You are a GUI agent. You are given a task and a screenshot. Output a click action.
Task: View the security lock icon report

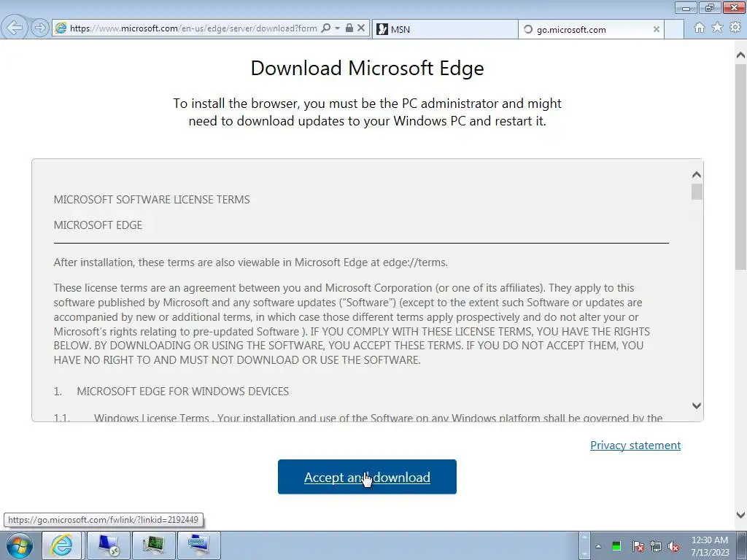coord(349,28)
